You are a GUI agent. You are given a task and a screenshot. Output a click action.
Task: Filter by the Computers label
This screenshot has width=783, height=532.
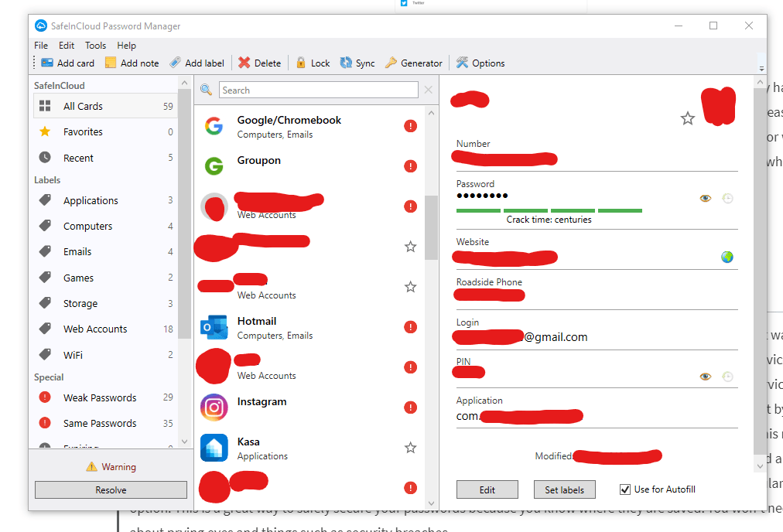click(105, 226)
